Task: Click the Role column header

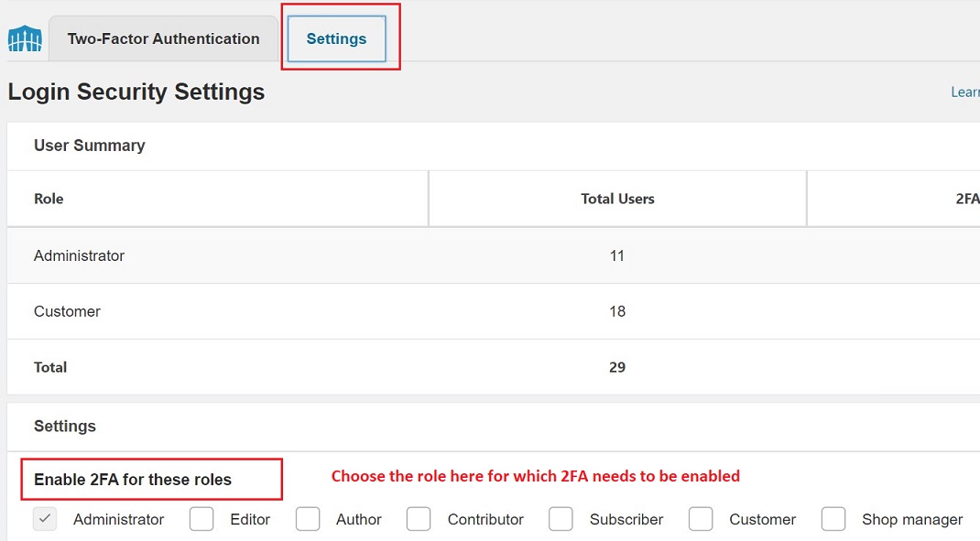Action: point(49,199)
